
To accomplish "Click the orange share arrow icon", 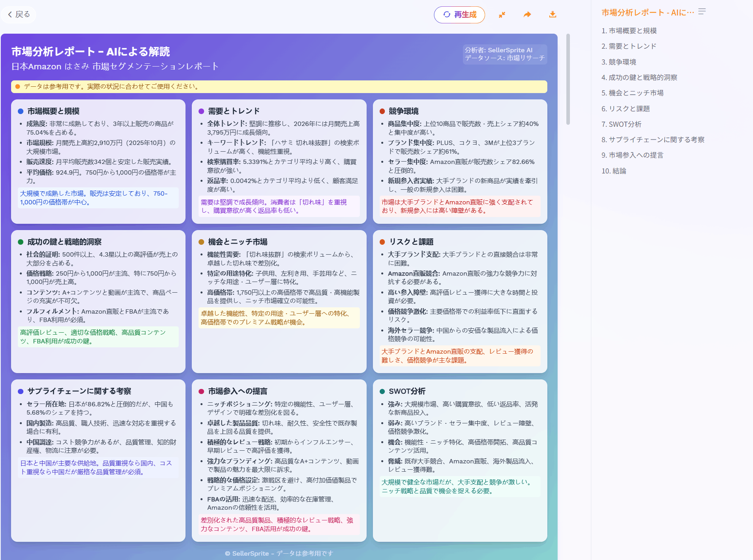I will 527,15.
